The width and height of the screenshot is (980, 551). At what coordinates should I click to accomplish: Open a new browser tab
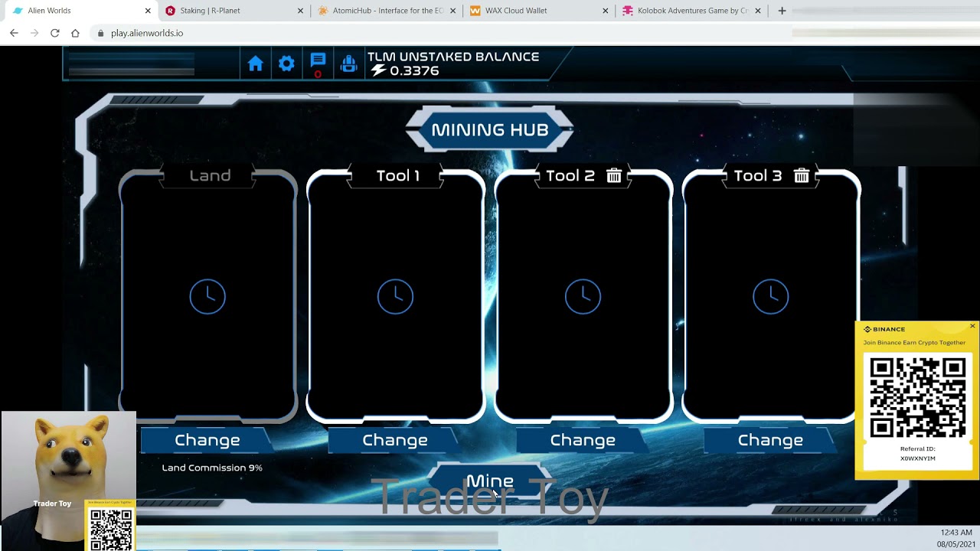click(x=782, y=11)
